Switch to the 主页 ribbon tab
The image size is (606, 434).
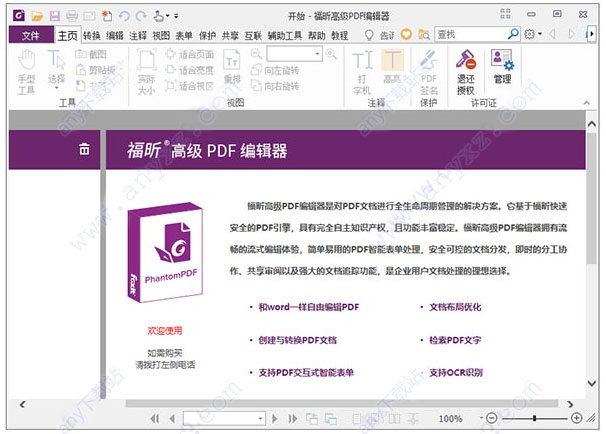coord(68,36)
